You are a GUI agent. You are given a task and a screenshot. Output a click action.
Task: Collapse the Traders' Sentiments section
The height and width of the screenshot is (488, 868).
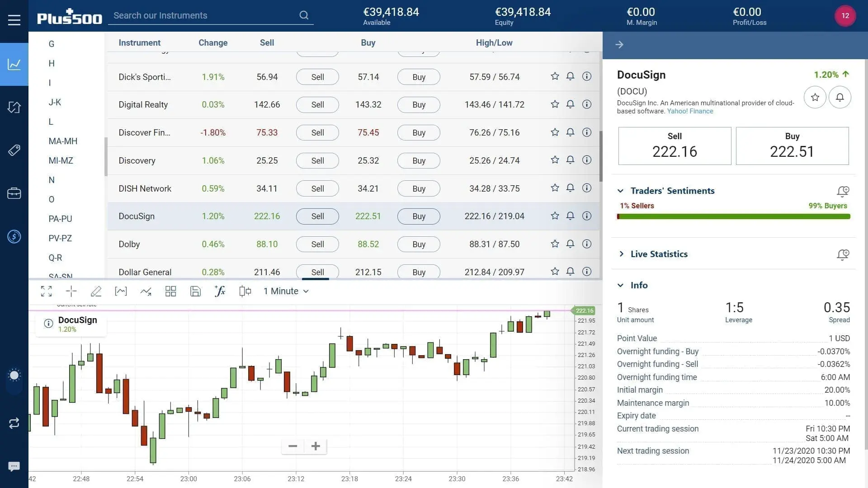(620, 191)
